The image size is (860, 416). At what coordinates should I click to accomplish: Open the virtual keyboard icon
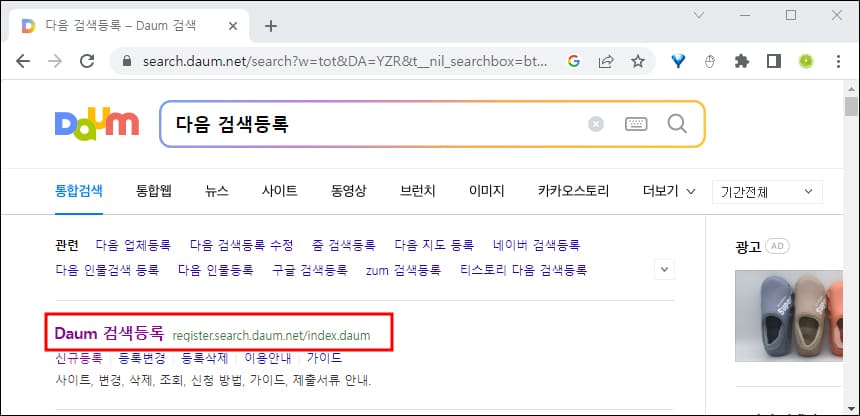coord(636,125)
